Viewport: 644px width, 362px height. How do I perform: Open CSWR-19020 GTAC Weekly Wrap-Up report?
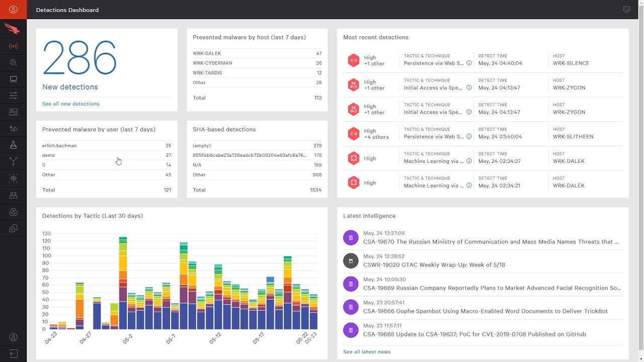[x=434, y=265]
